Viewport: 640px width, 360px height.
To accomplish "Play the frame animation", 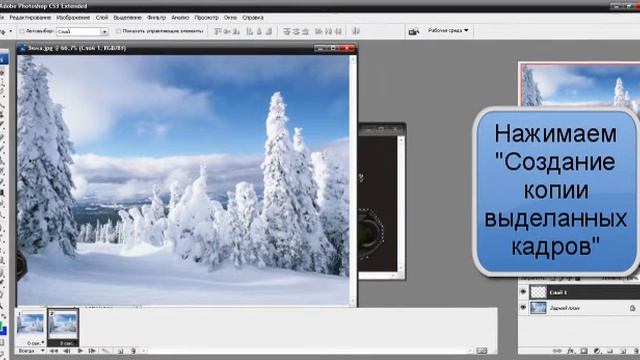I will tap(80, 351).
